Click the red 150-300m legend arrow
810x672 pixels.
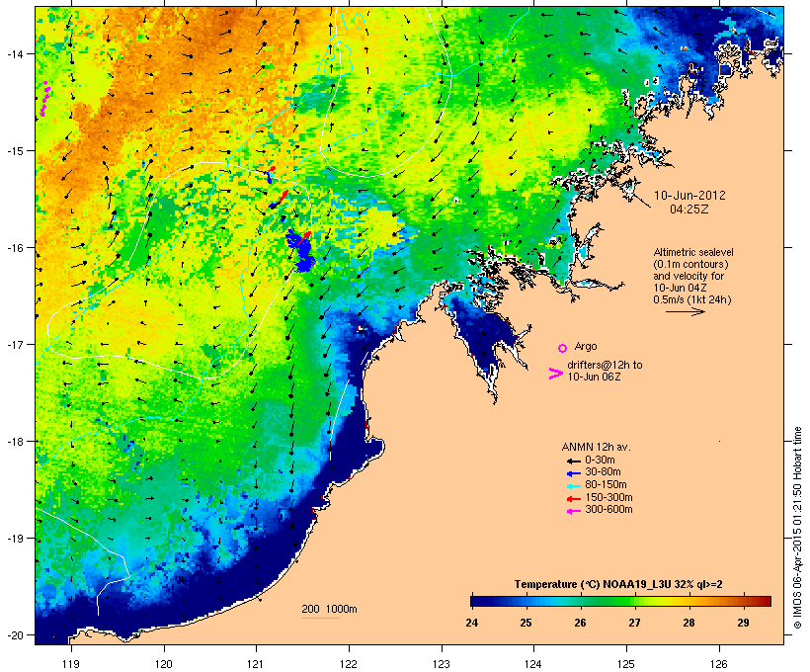(x=573, y=499)
